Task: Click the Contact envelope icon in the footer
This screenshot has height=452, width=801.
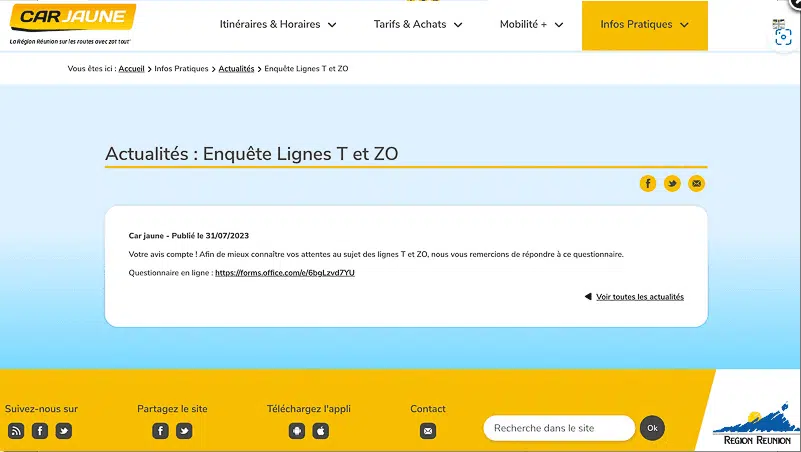Action: 428,431
